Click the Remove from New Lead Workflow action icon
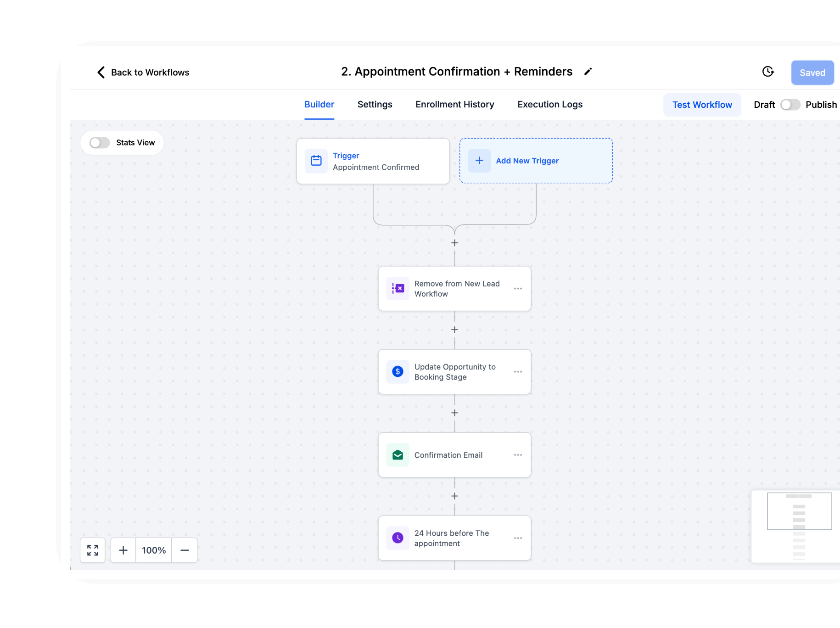Viewport: 840px width, 628px height. pyautogui.click(x=398, y=288)
